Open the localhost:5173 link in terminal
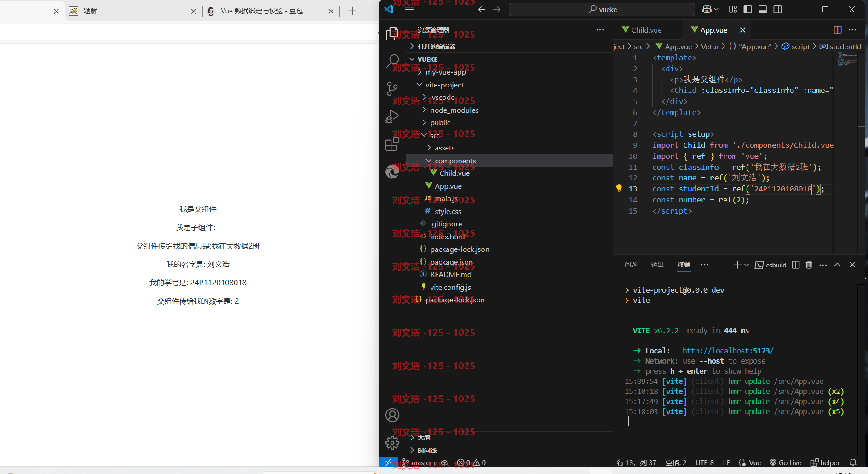This screenshot has height=474, width=868. [x=728, y=351]
